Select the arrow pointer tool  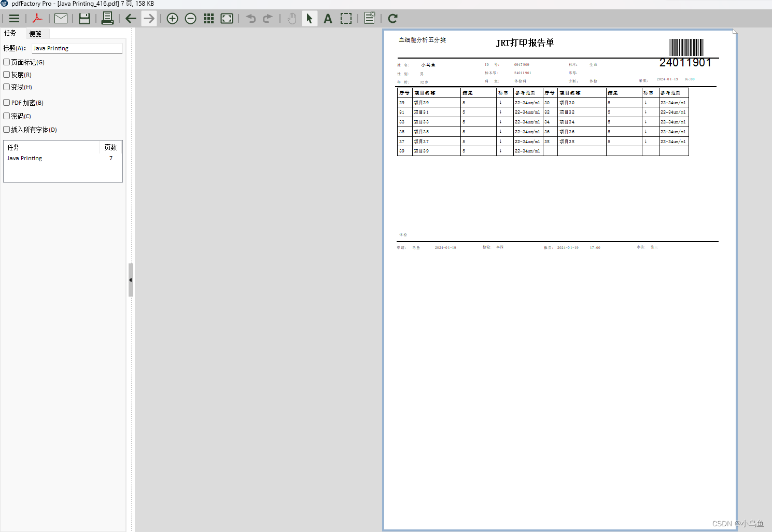coord(310,19)
